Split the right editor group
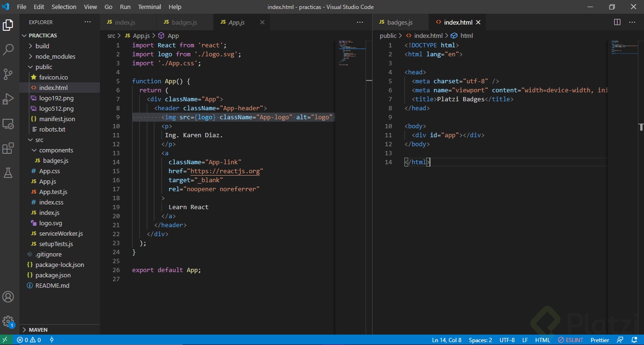 (617, 22)
